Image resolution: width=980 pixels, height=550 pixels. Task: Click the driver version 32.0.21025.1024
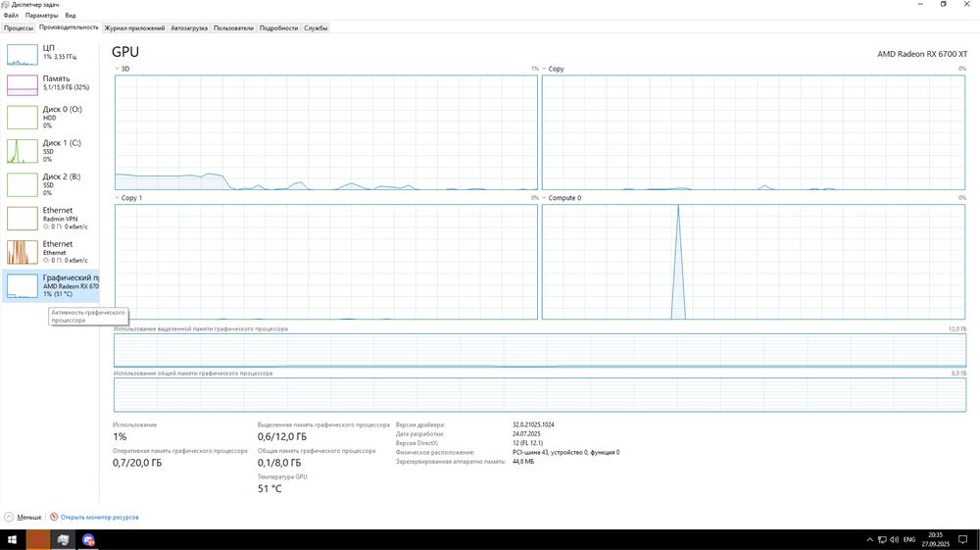tap(533, 425)
